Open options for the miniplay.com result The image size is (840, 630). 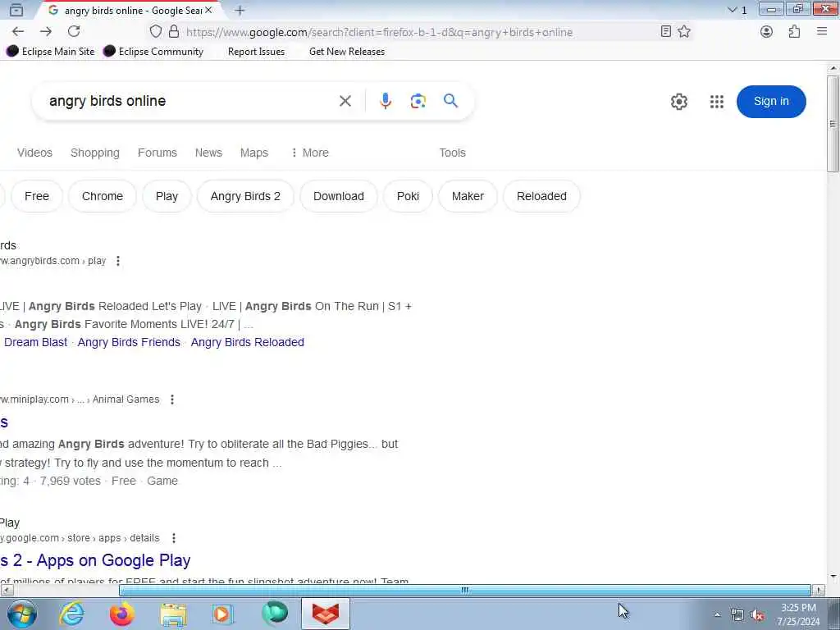[x=172, y=399]
